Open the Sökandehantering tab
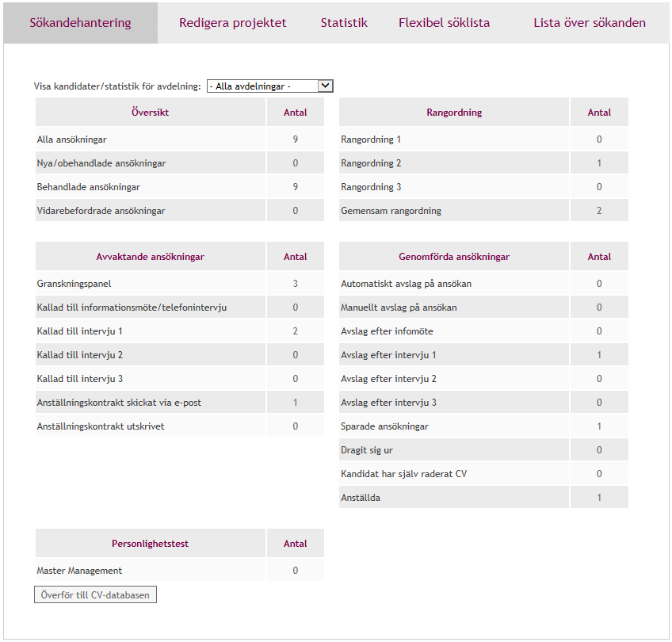Screen dimensions: 672x642 click(x=80, y=23)
